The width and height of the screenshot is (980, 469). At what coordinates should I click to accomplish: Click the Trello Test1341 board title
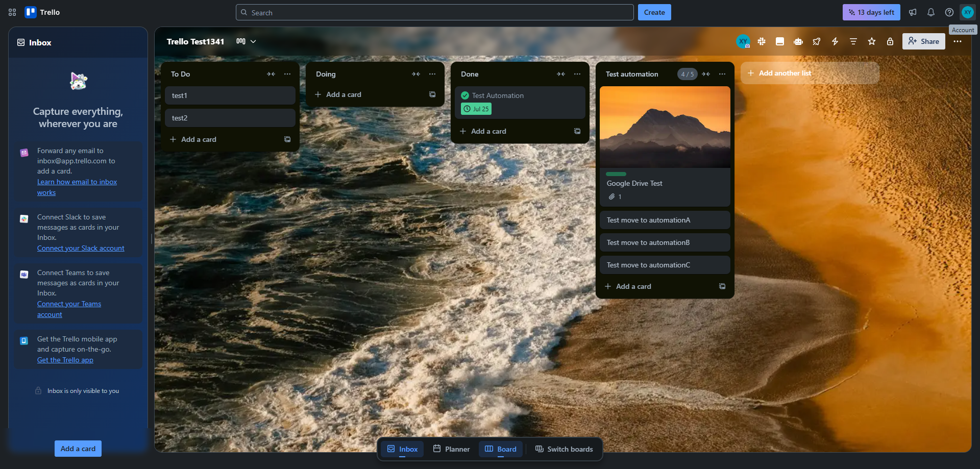tap(195, 41)
